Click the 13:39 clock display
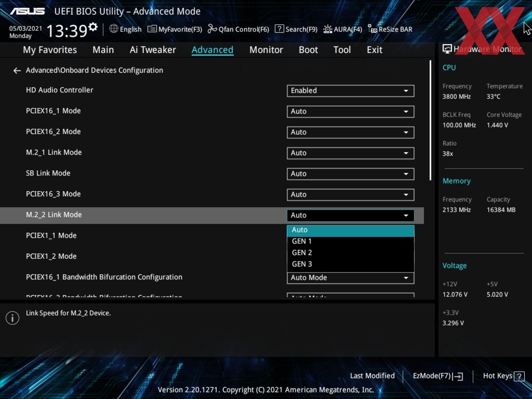Viewport: 532px width, 399px height. pyautogui.click(x=66, y=31)
